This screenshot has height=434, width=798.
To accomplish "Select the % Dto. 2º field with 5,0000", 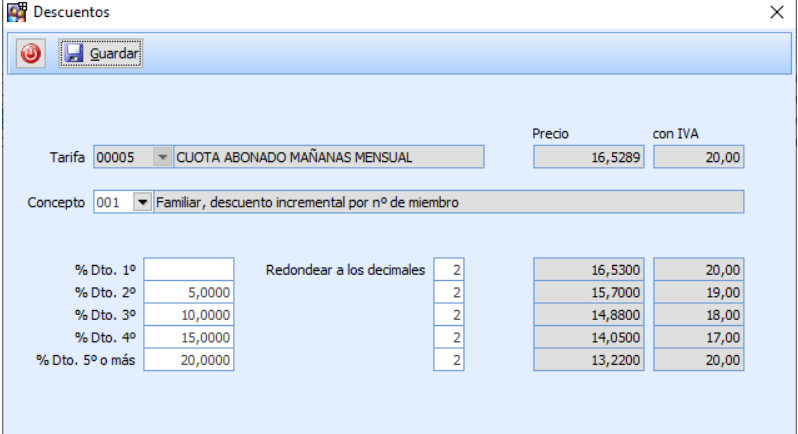I will pyautogui.click(x=189, y=292).
